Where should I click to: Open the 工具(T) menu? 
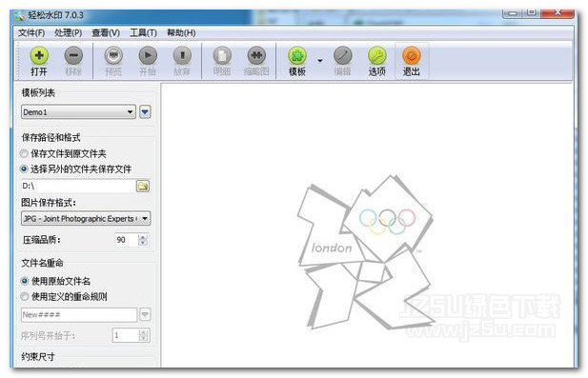coord(143,33)
